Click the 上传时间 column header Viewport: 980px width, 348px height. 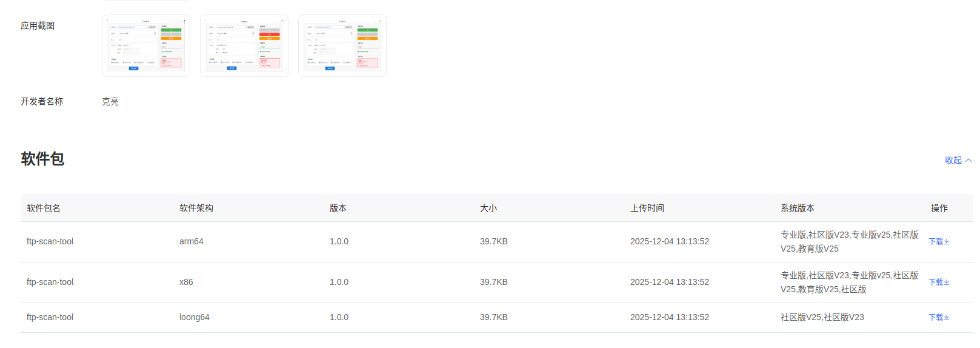647,208
